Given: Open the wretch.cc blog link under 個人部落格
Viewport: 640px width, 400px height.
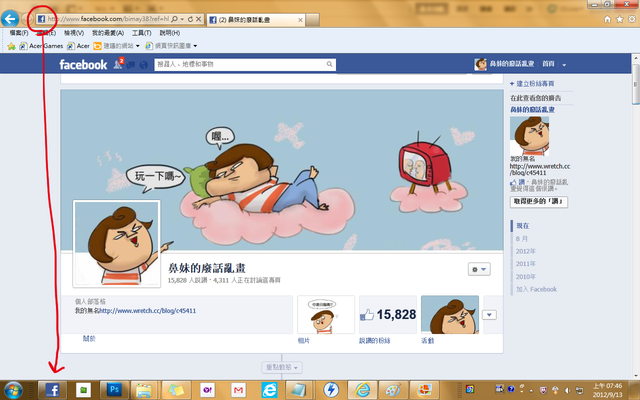Looking at the screenshot, I should (148, 311).
